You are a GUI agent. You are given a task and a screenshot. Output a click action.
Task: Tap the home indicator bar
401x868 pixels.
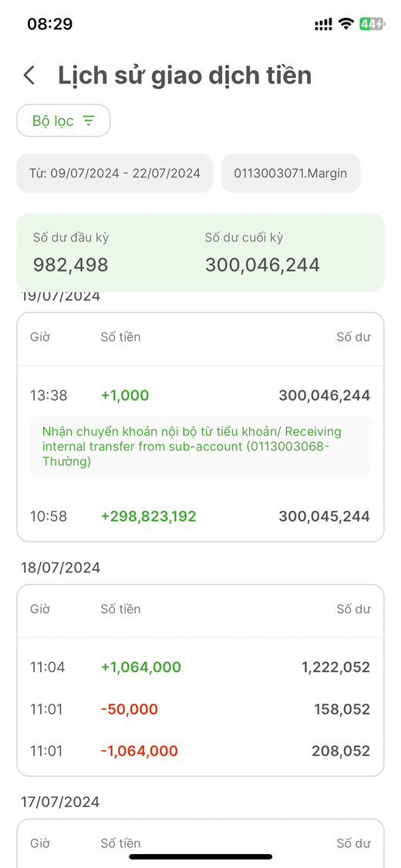point(200,856)
